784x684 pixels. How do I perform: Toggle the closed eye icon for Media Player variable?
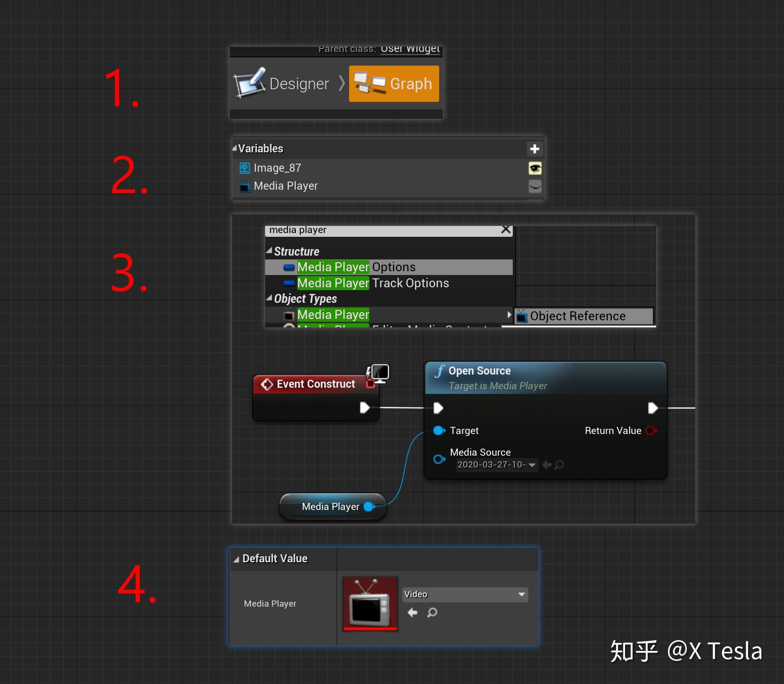point(535,186)
